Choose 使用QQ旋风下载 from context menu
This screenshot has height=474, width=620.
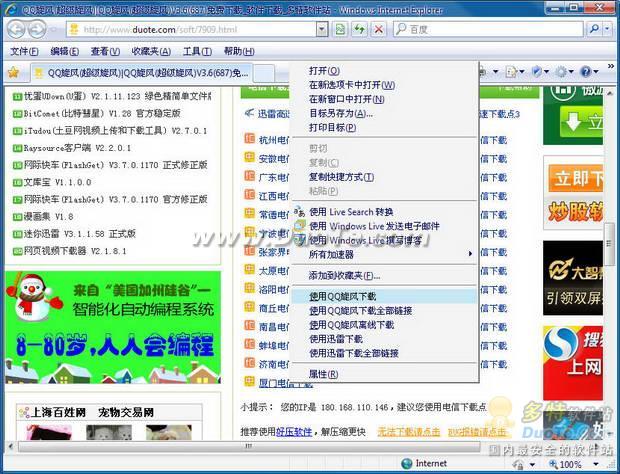(343, 297)
